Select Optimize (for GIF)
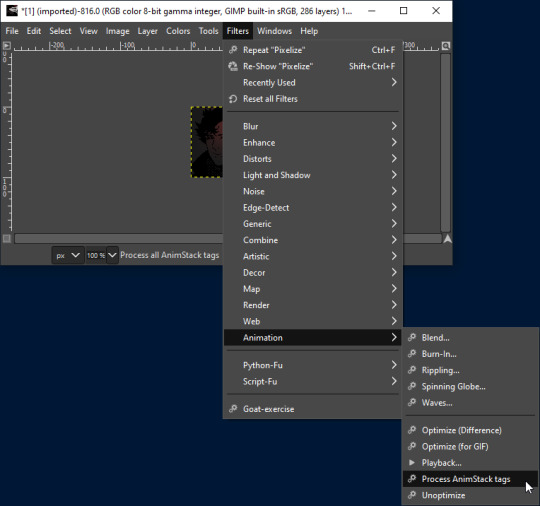The width and height of the screenshot is (540, 506). click(x=470, y=446)
